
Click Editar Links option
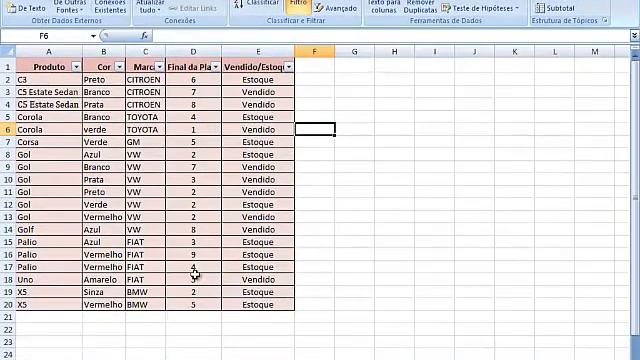(193, 8)
